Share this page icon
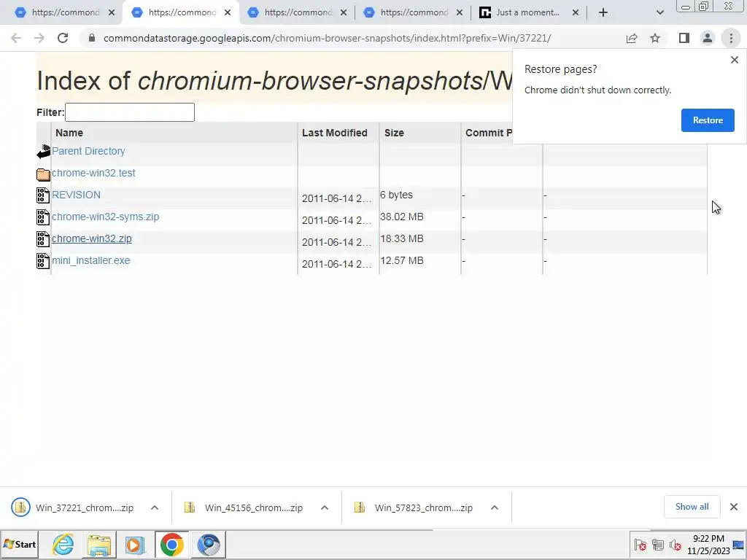The width and height of the screenshot is (747, 560). pyautogui.click(x=632, y=38)
